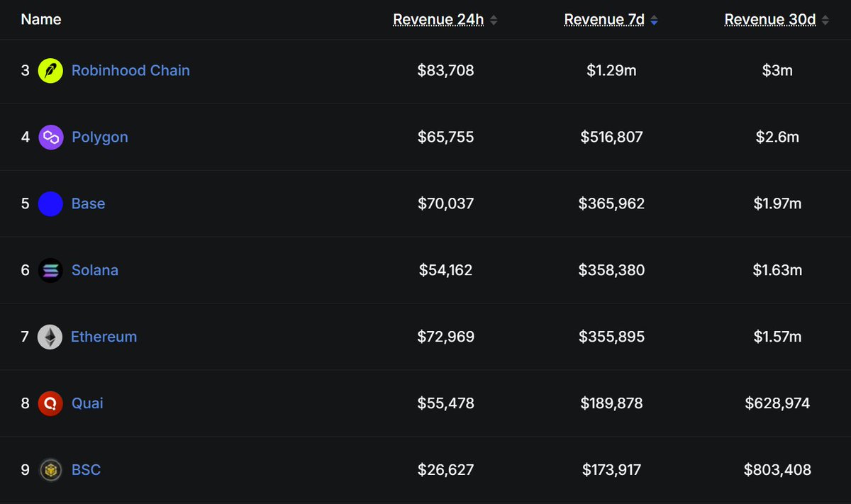Open the Ethereum chain link
The height and width of the screenshot is (504, 851).
(104, 337)
